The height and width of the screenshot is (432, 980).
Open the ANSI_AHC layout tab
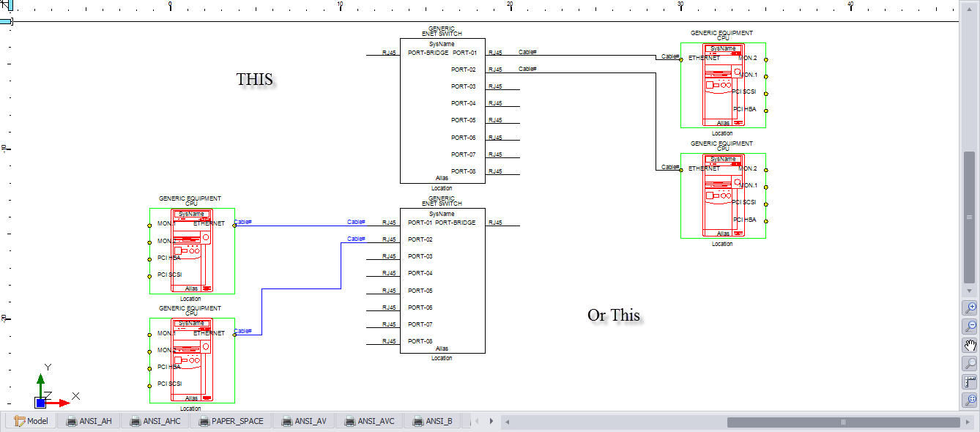coord(154,421)
